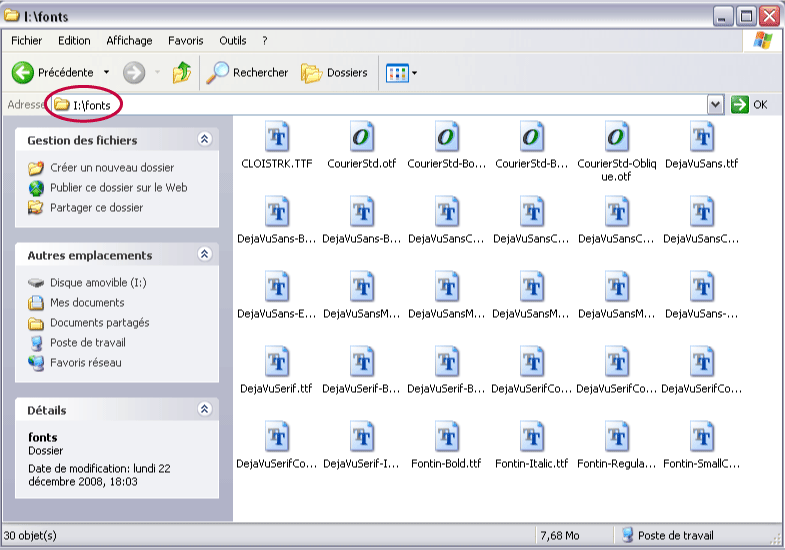Open Documents partagés from sidebar
This screenshot has width=785, height=550.
(x=89, y=323)
